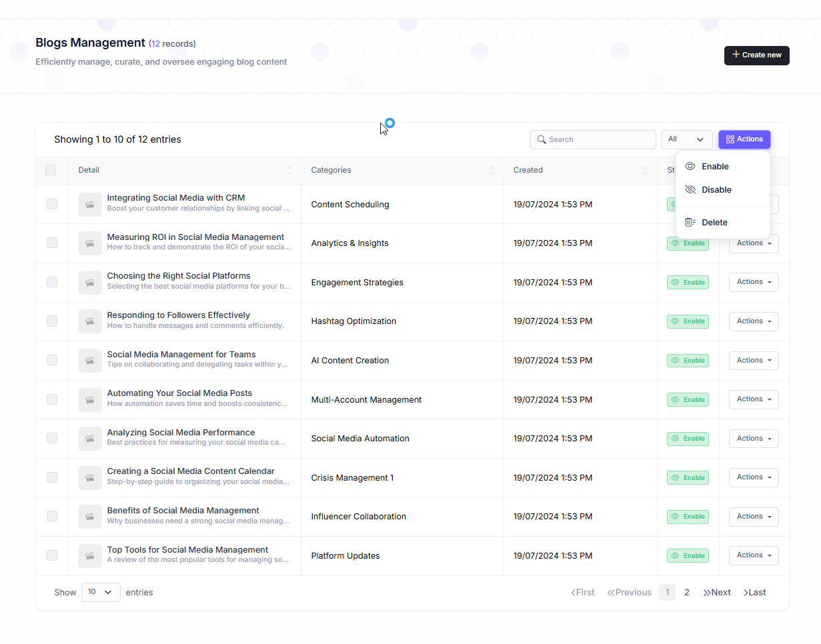Go to page 2 of the pagination

click(687, 592)
